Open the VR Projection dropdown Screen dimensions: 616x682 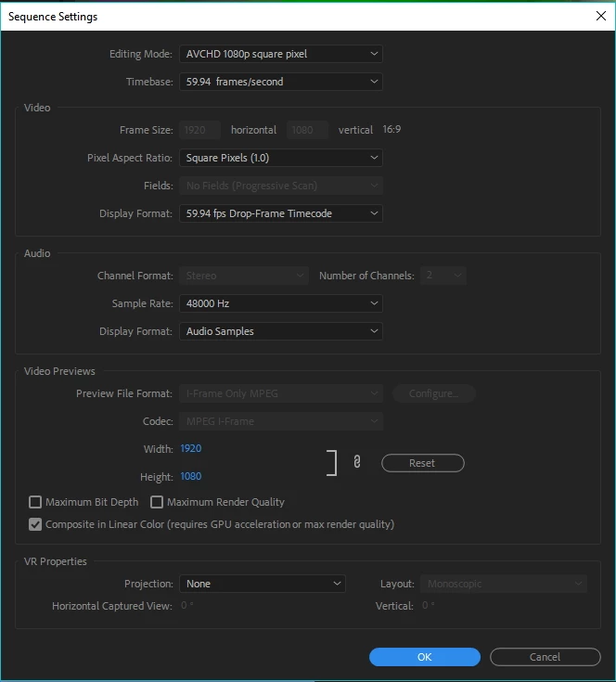click(263, 584)
